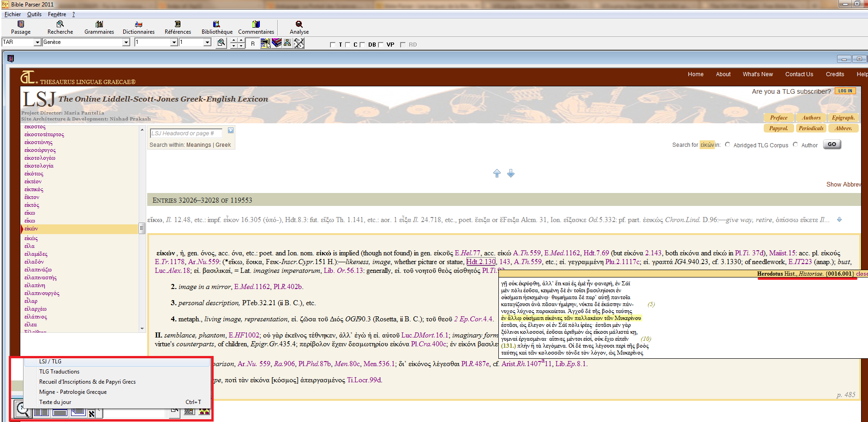Screen dimensions: 868x422
Task: Open the Genèse book dropdown
Action: point(126,42)
